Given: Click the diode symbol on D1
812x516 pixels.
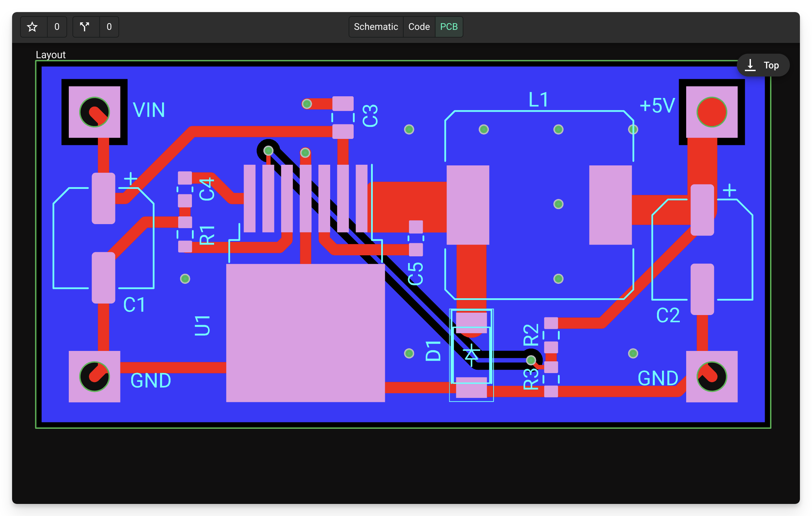Looking at the screenshot, I should click(471, 355).
